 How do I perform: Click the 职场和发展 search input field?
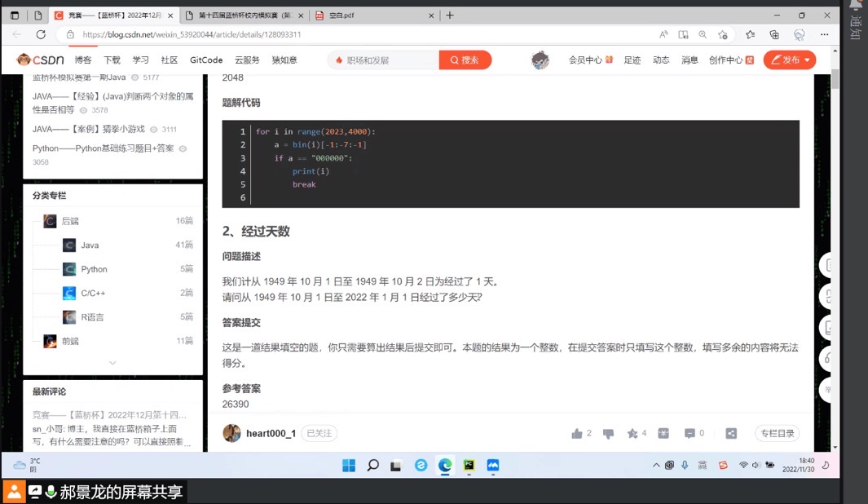click(x=387, y=60)
